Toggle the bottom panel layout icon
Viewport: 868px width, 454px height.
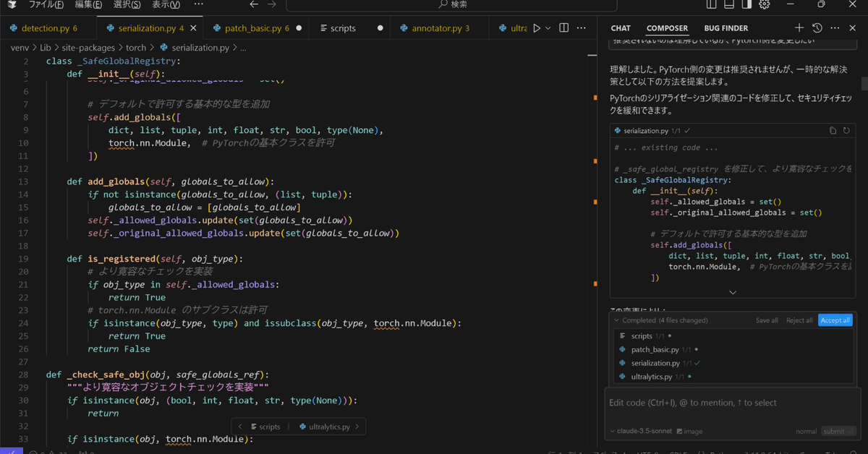(x=729, y=4)
